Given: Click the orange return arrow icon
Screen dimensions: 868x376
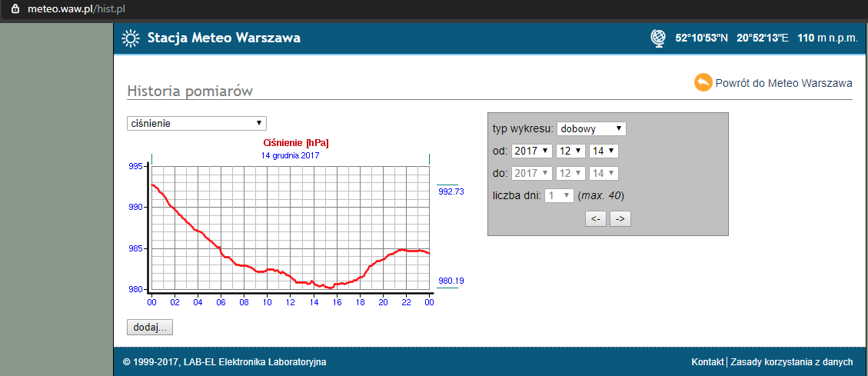Looking at the screenshot, I should tap(703, 82).
